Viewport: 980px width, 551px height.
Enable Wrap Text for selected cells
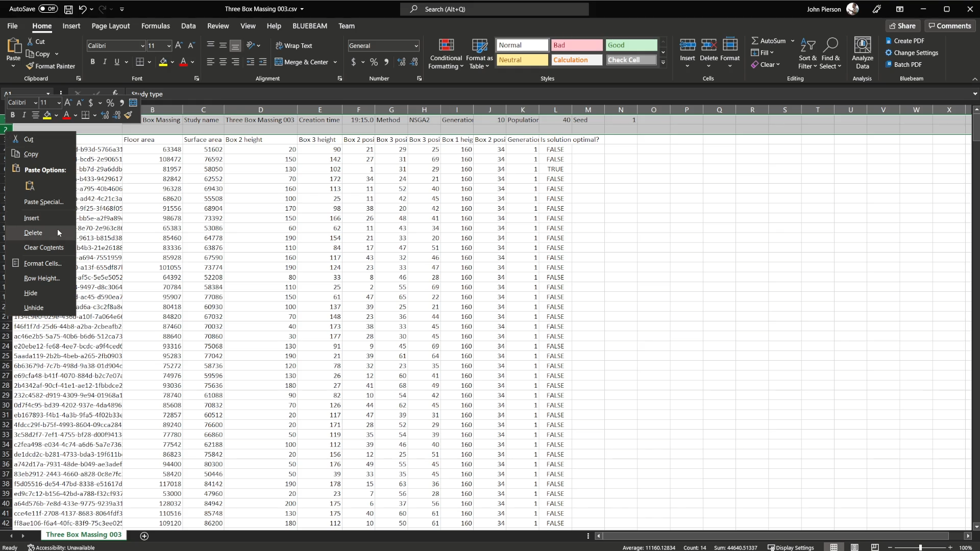point(294,46)
